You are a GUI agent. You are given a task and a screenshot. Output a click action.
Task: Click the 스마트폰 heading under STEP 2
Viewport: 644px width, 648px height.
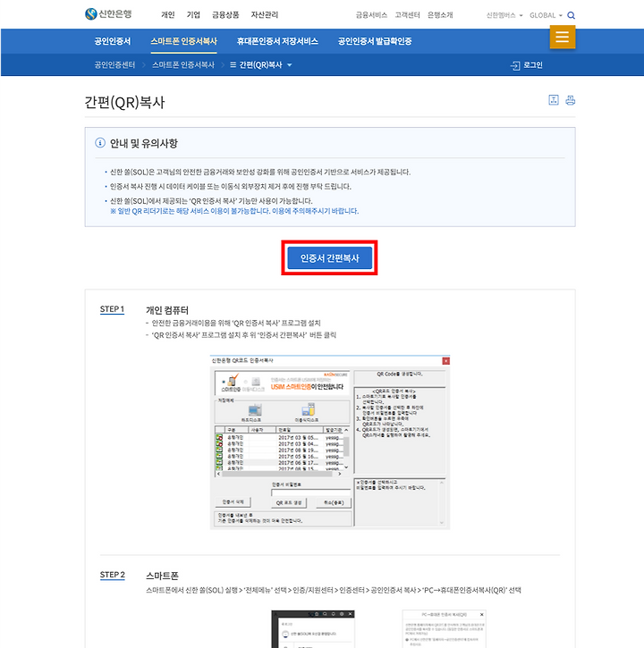point(162,576)
